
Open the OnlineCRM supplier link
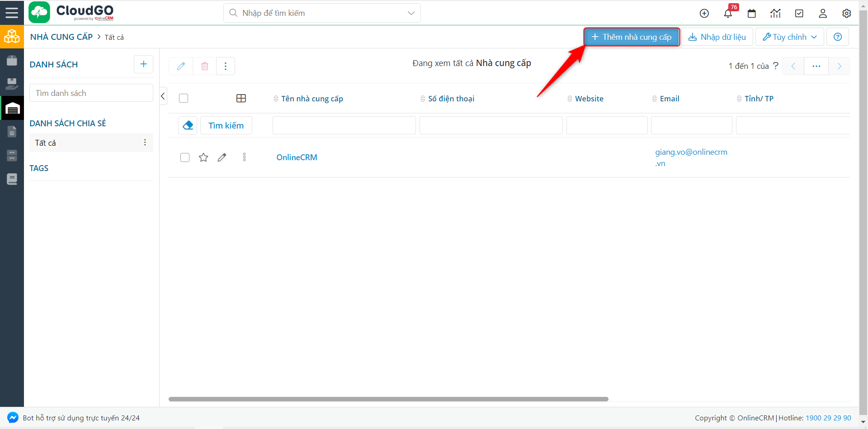tap(297, 157)
